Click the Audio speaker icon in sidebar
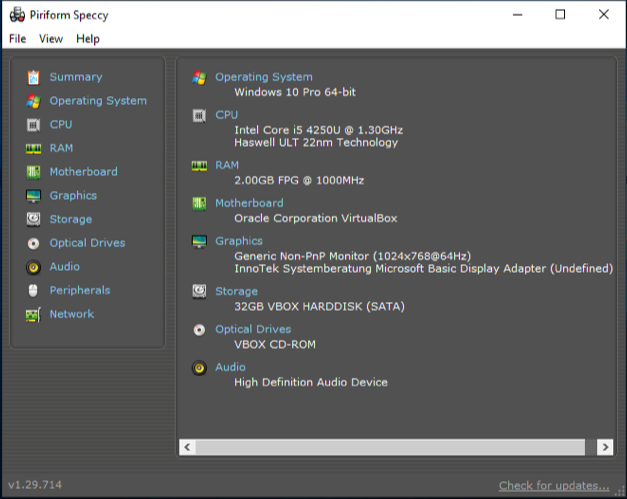Image resolution: width=627 pixels, height=499 pixels. click(x=34, y=267)
